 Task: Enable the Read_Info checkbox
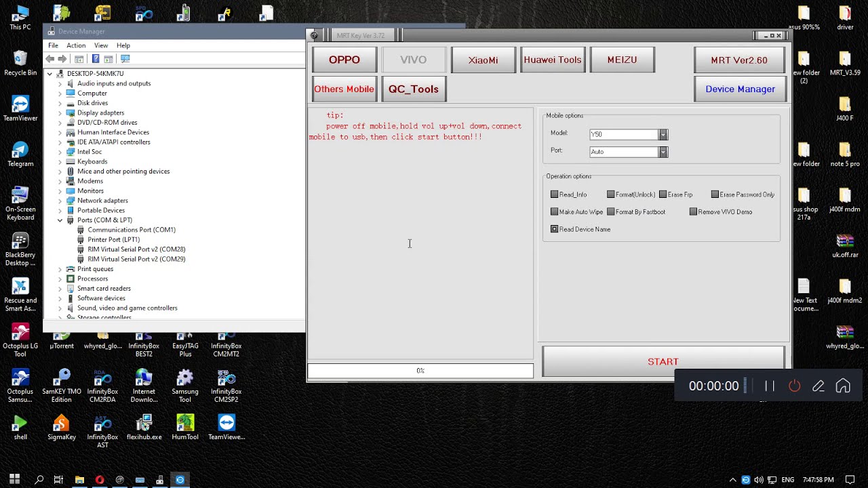coord(555,195)
